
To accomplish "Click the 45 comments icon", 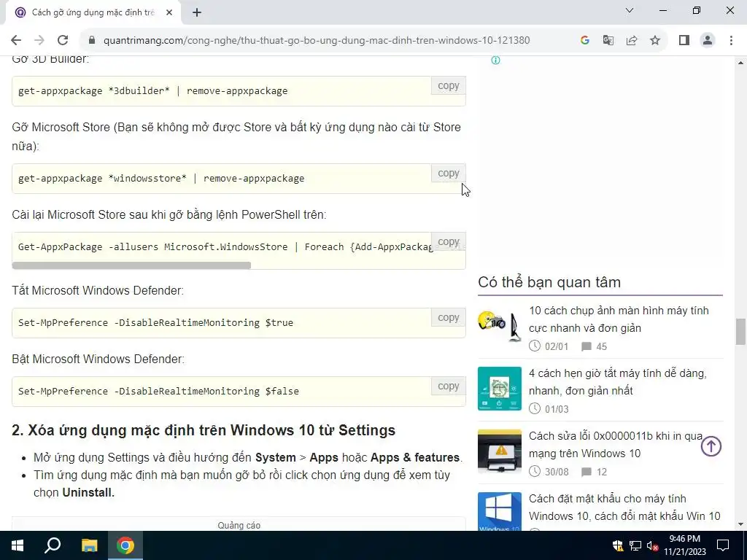I will point(586,346).
